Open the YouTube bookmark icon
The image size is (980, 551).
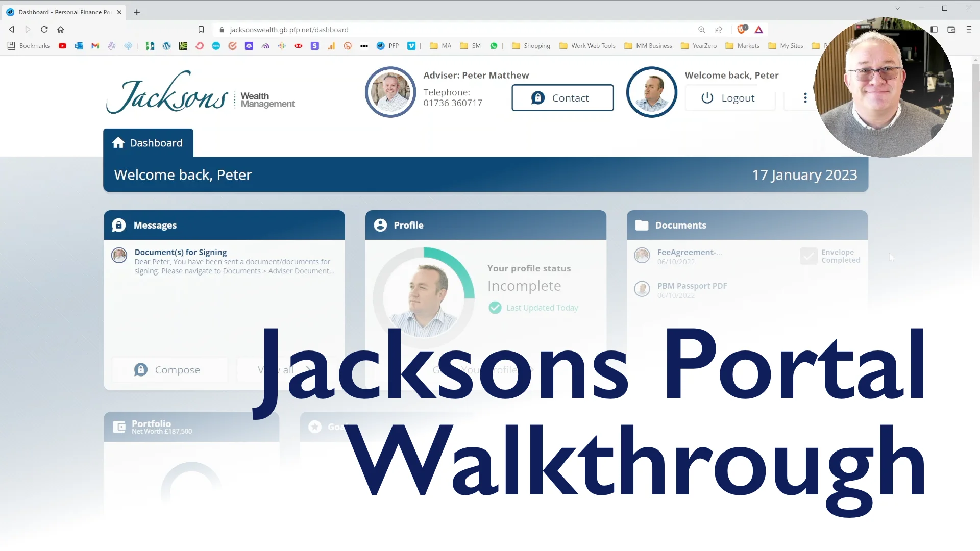tap(62, 46)
